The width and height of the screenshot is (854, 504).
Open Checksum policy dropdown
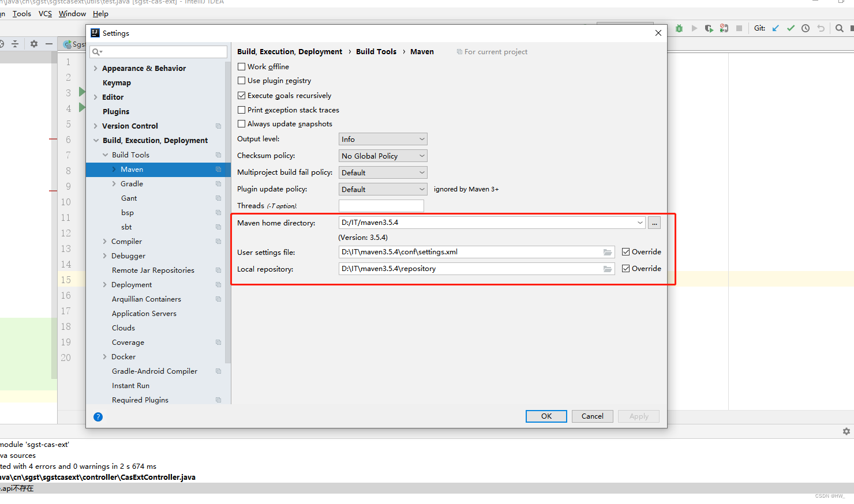(x=383, y=156)
